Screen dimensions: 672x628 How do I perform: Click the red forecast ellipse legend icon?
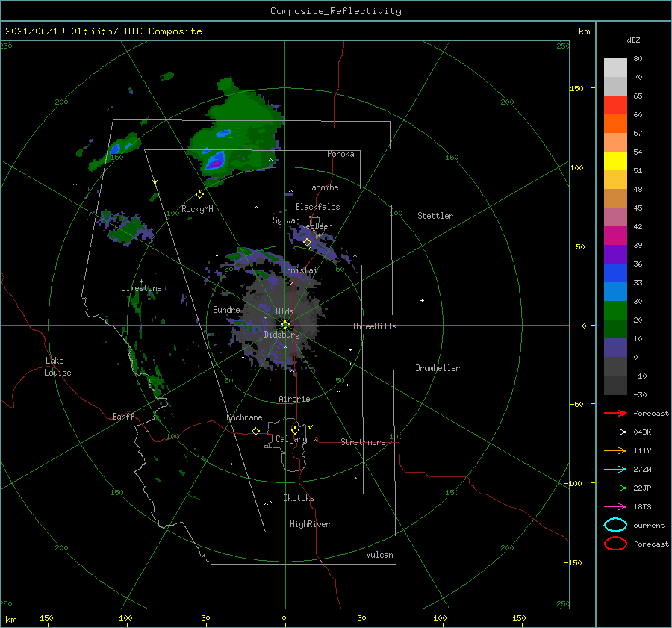pos(615,544)
